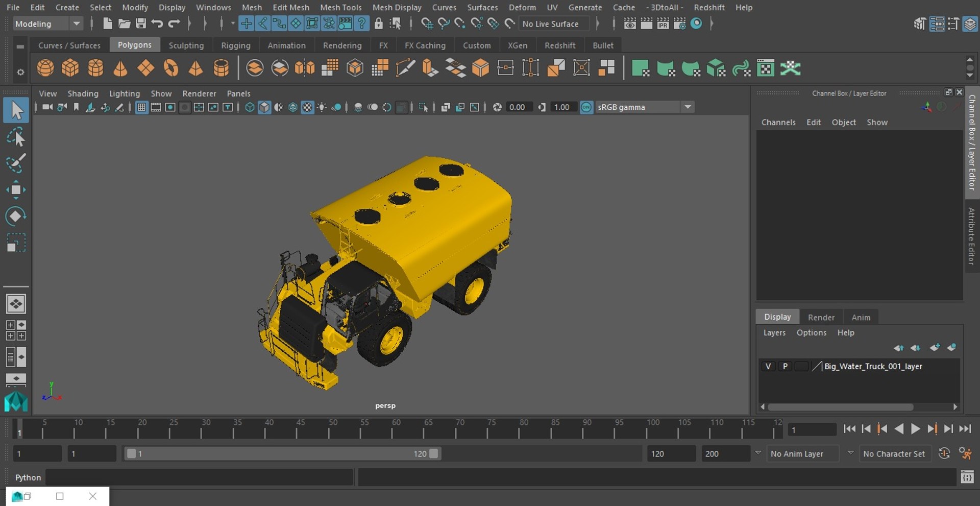The image size is (980, 506).
Task: Click the play forwards button
Action: point(916,429)
